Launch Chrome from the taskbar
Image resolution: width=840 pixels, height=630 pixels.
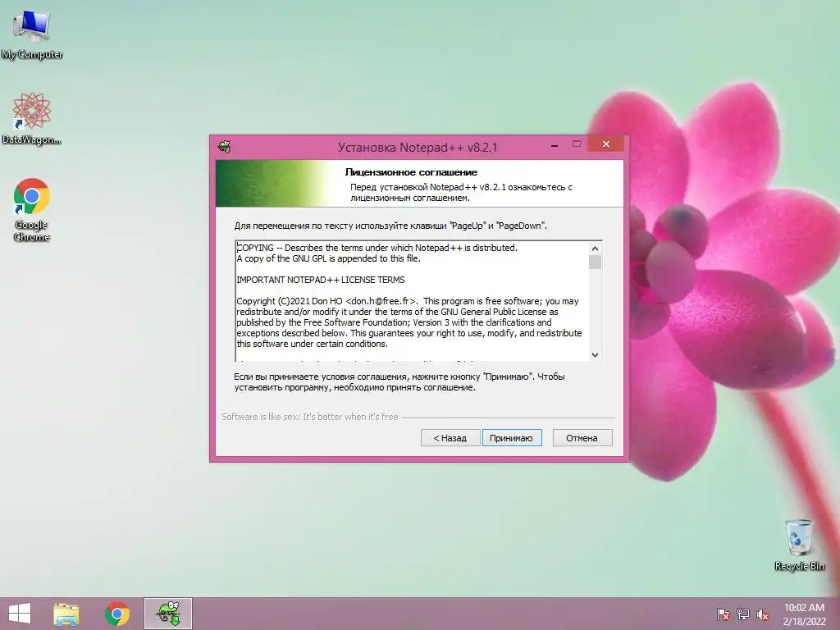point(117,614)
